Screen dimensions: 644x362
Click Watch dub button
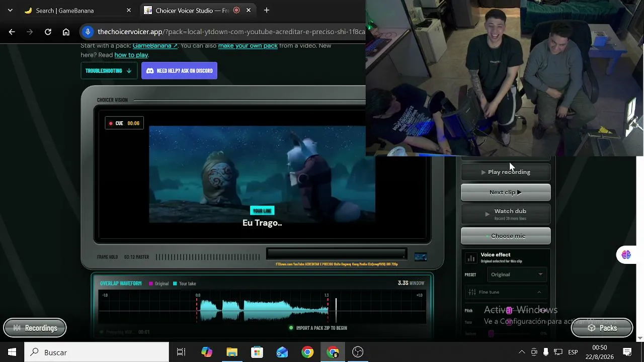tap(506, 214)
